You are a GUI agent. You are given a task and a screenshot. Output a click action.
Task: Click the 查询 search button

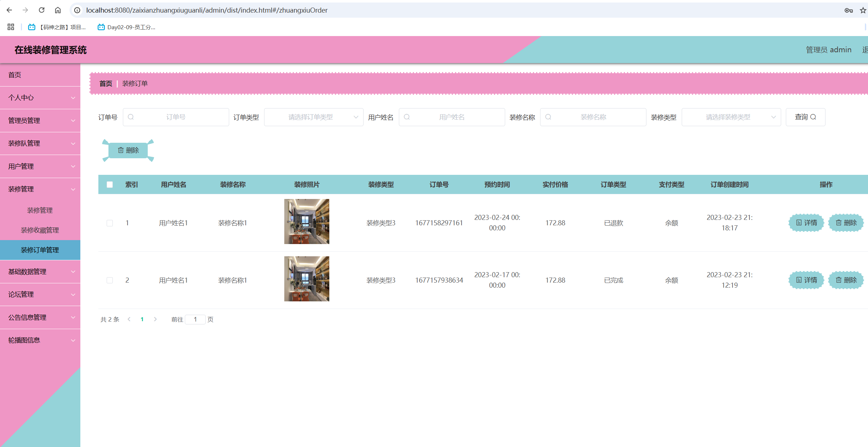805,117
